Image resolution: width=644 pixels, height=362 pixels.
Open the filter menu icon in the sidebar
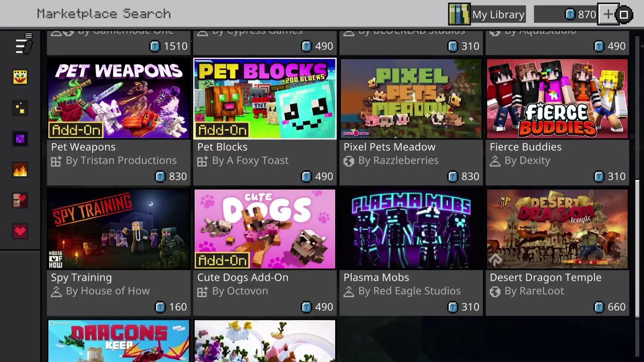coord(23,44)
